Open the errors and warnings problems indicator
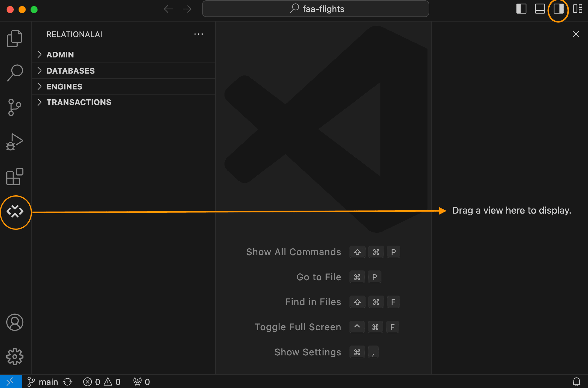The image size is (588, 388). tap(102, 382)
